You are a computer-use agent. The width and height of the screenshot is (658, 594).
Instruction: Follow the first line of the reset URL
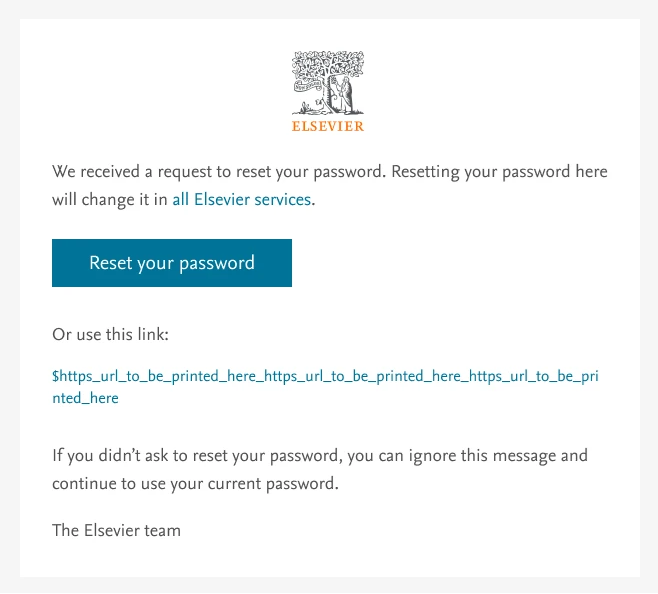pos(325,377)
